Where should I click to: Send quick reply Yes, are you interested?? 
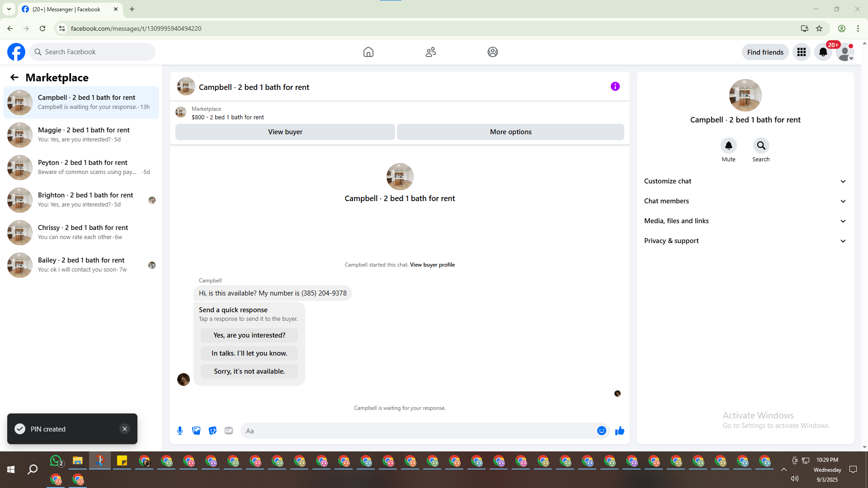[249, 335]
